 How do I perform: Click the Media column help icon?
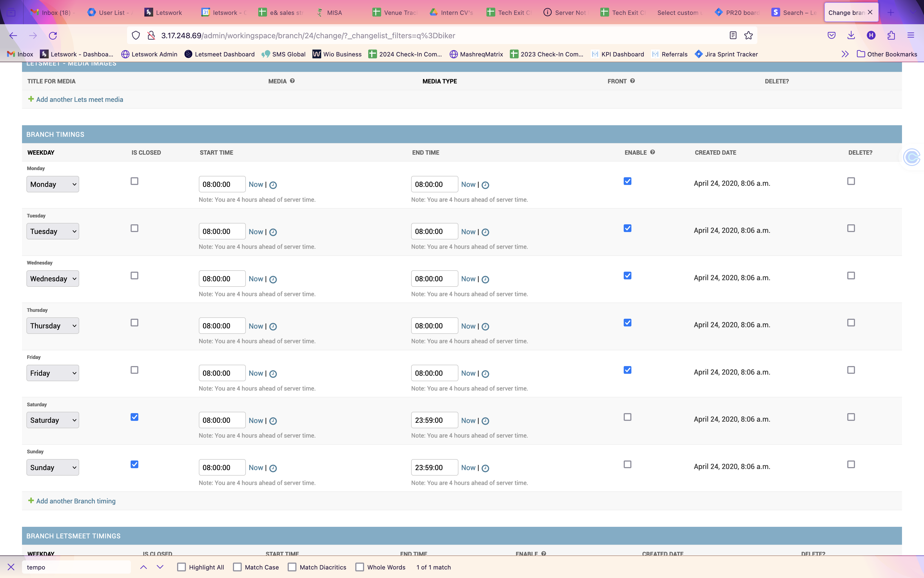point(292,81)
